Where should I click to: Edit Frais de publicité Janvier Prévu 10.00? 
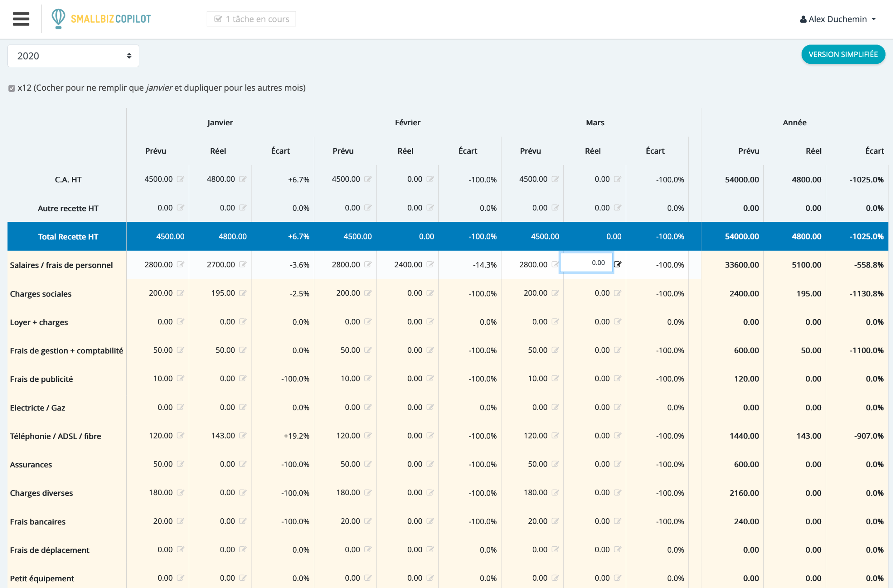point(180,379)
